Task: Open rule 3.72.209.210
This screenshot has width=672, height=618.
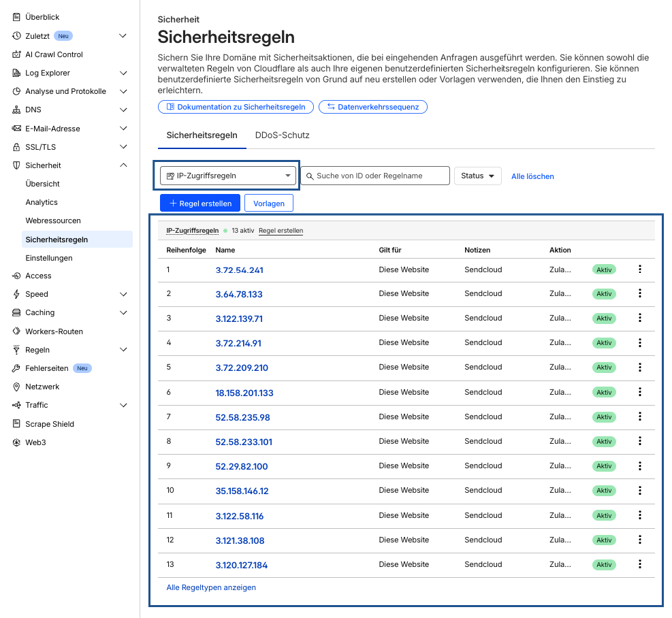Action: click(x=242, y=368)
